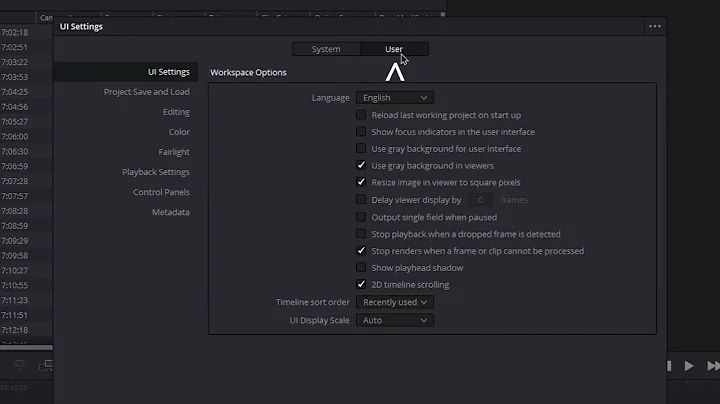720x404 pixels.
Task: Click the 7:06:00 timecode entry
Action: 15,136
